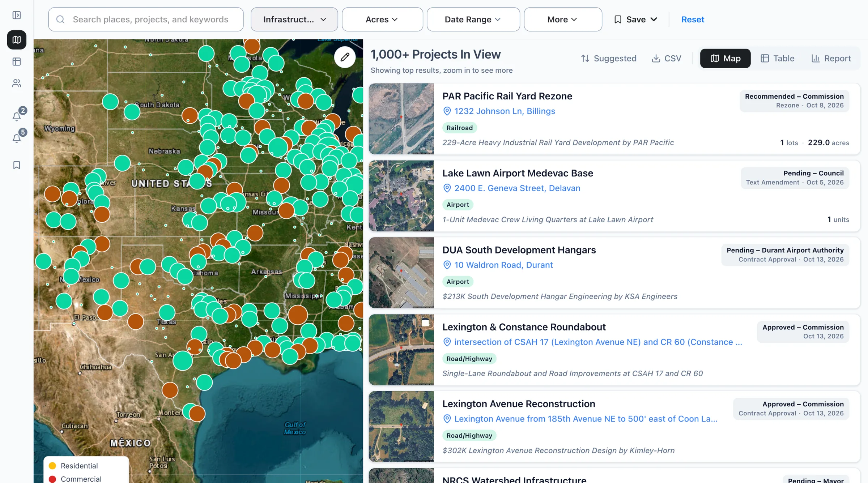Click the bookmark icon beside Save

(618, 20)
